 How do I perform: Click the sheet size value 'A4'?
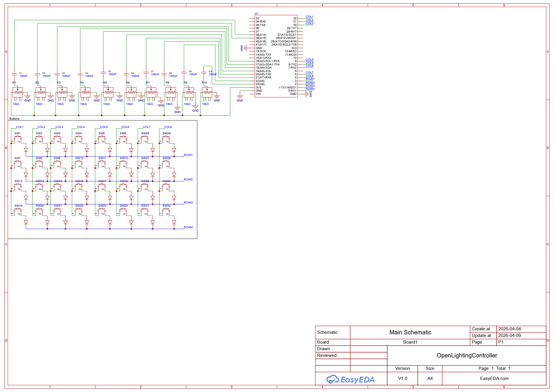[430, 378]
